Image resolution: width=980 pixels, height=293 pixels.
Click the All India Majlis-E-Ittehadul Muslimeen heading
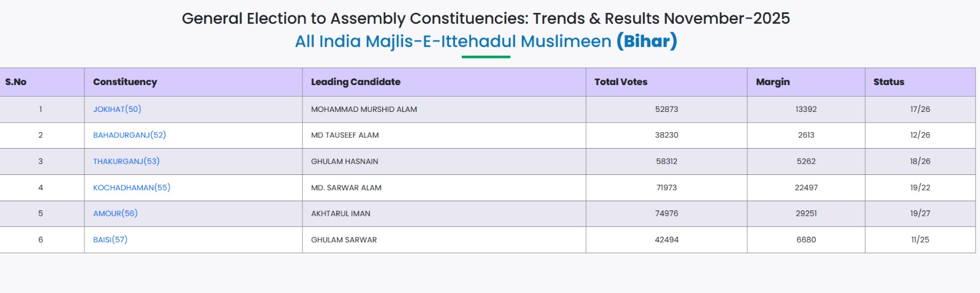coord(486,42)
